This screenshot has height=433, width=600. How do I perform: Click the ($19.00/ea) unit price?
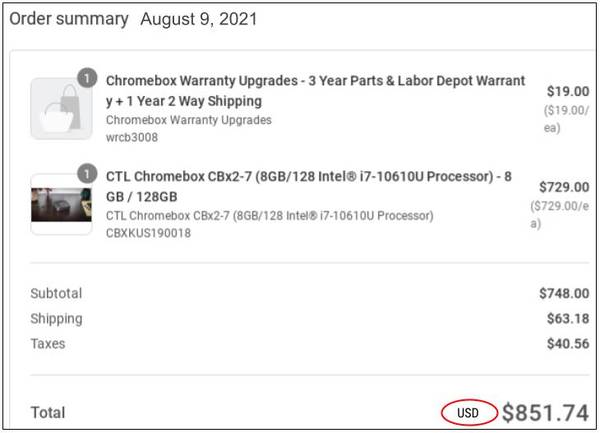pyautogui.click(x=567, y=117)
